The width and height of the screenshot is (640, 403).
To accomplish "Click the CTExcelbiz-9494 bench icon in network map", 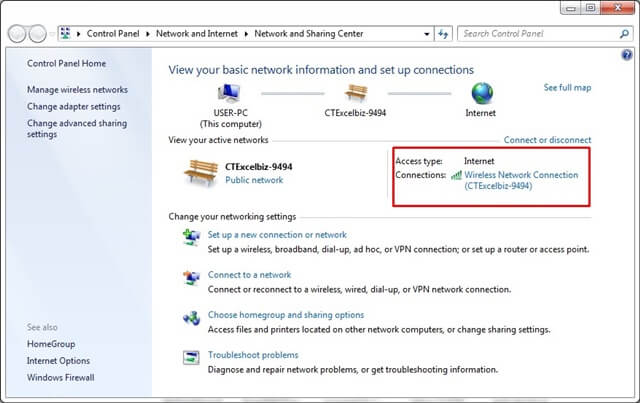I will 356,93.
